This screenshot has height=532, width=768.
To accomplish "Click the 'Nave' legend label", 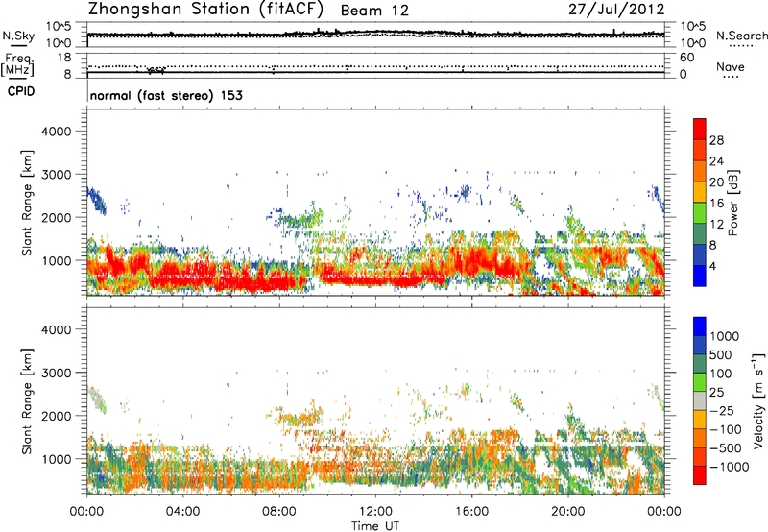I will pyautogui.click(x=730, y=66).
